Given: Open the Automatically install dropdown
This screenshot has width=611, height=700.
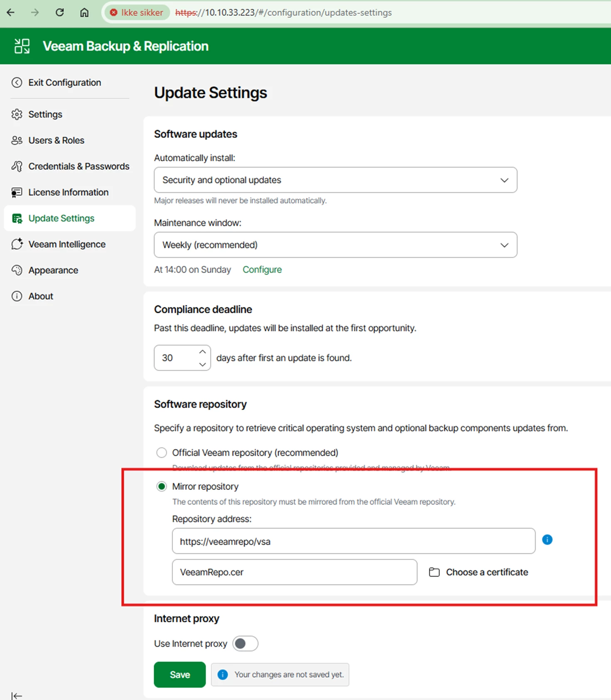Looking at the screenshot, I should click(x=335, y=180).
